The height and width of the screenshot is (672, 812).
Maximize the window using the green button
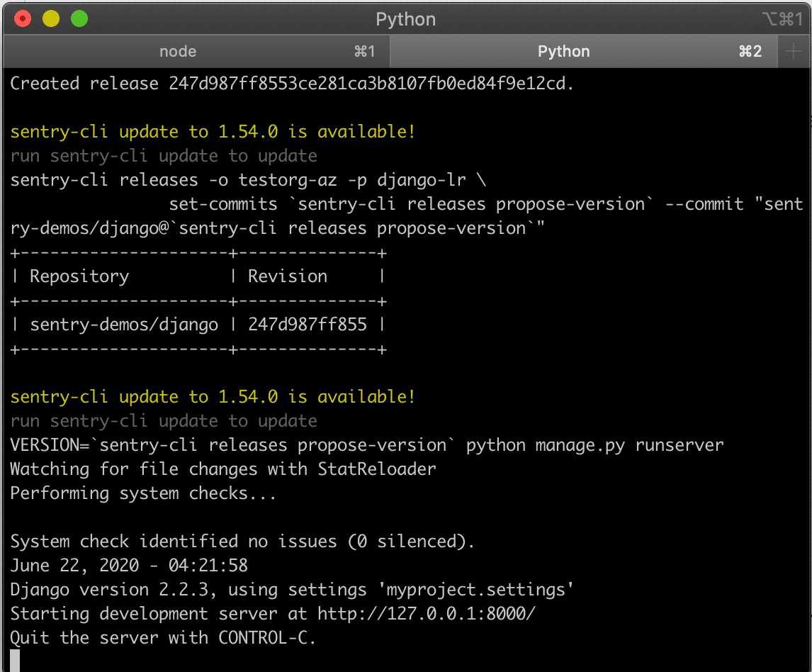[79, 19]
